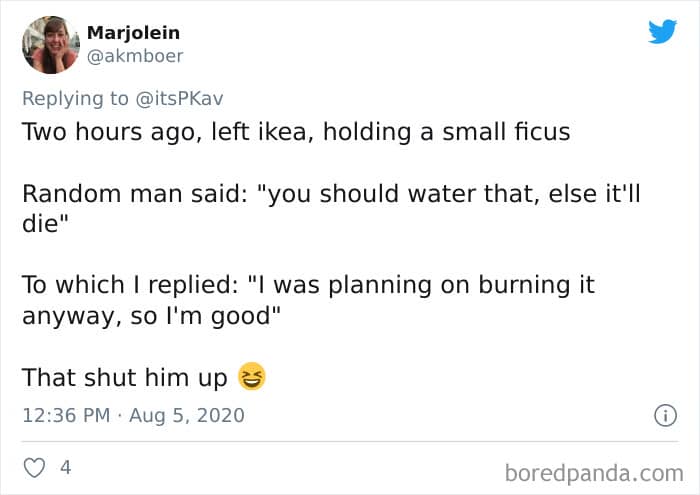700x495 pixels.
Task: Open the boredpanda.com watermark link
Action: coord(594,471)
